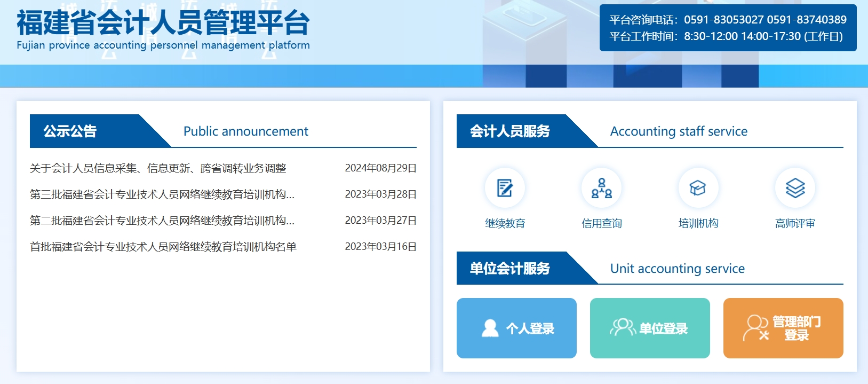This screenshot has height=384, width=868.
Task: Open the 信用查询 people-network icon
Action: pos(601,188)
